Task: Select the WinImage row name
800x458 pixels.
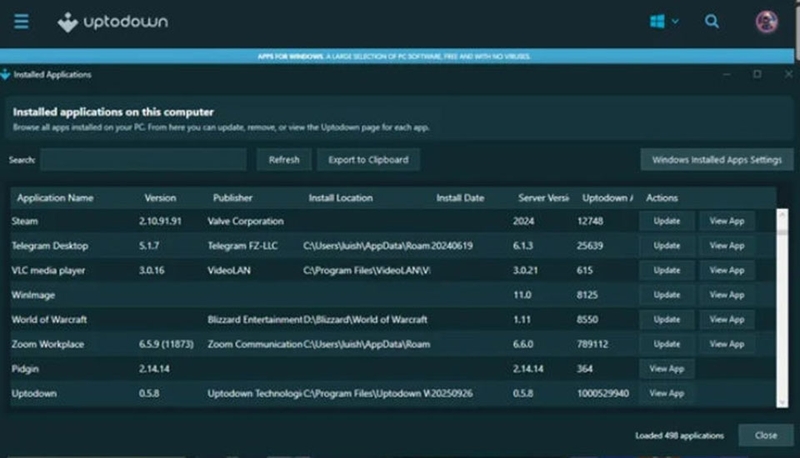Action: [x=33, y=295]
